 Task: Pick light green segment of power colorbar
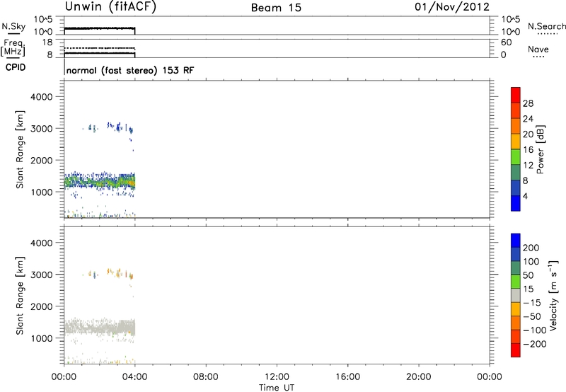pos(516,156)
